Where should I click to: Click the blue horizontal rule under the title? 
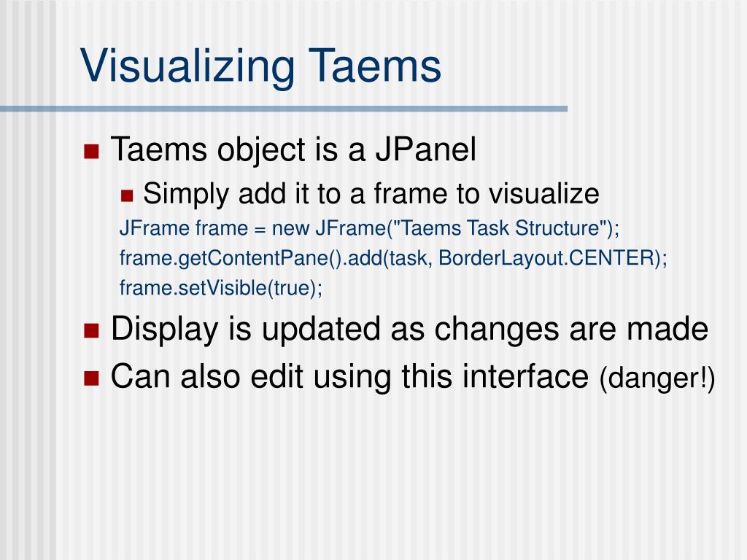pyautogui.click(x=284, y=109)
